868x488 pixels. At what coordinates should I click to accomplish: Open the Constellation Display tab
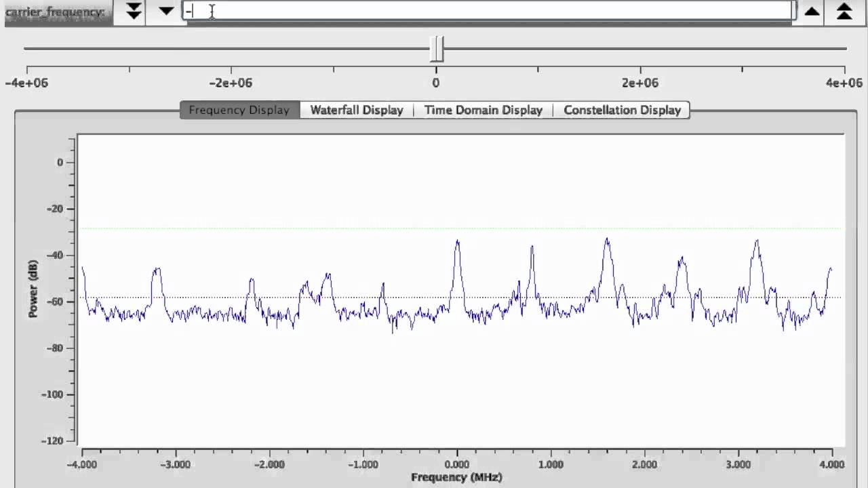coord(622,110)
